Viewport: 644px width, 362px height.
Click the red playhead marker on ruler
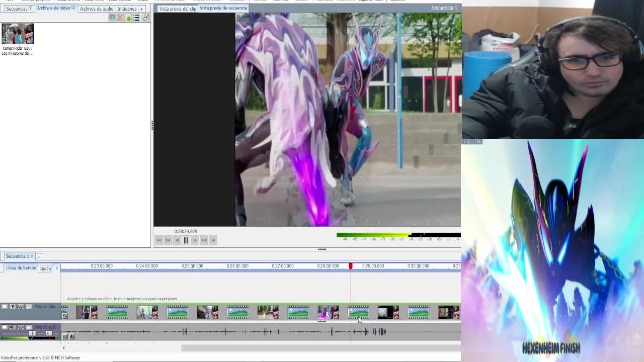click(x=351, y=266)
